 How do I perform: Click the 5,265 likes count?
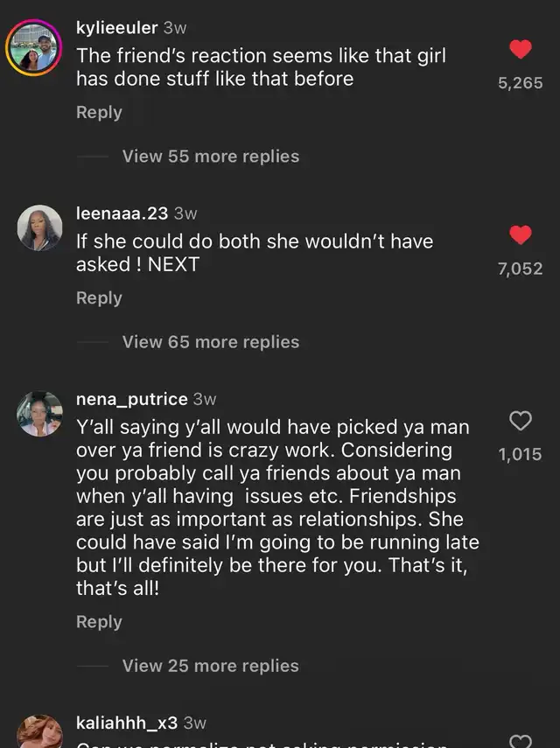click(x=520, y=84)
